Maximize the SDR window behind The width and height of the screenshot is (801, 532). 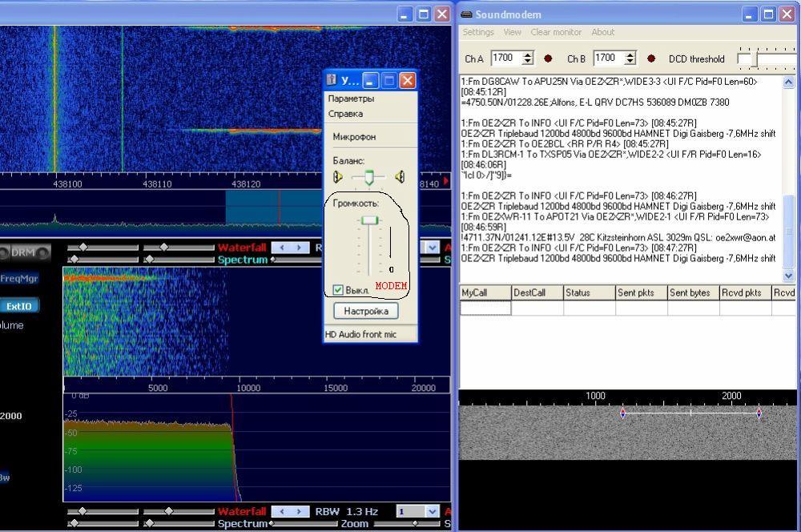pyautogui.click(x=424, y=14)
